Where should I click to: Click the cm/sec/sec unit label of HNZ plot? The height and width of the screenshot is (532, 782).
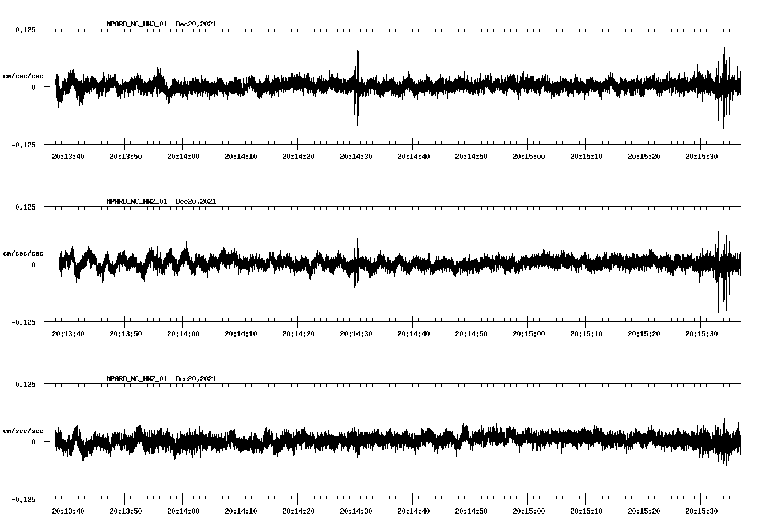pyautogui.click(x=23, y=431)
